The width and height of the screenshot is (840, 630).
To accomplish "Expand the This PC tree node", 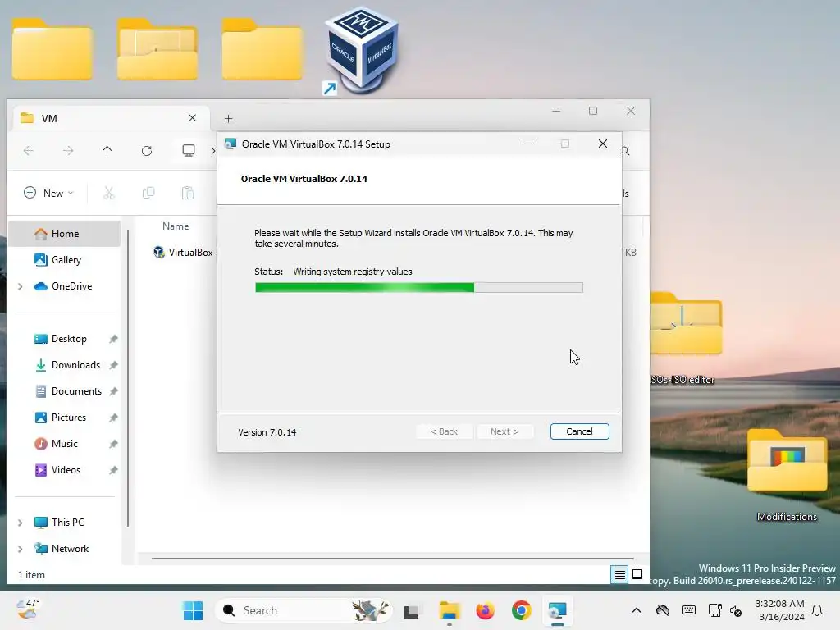I will point(20,523).
